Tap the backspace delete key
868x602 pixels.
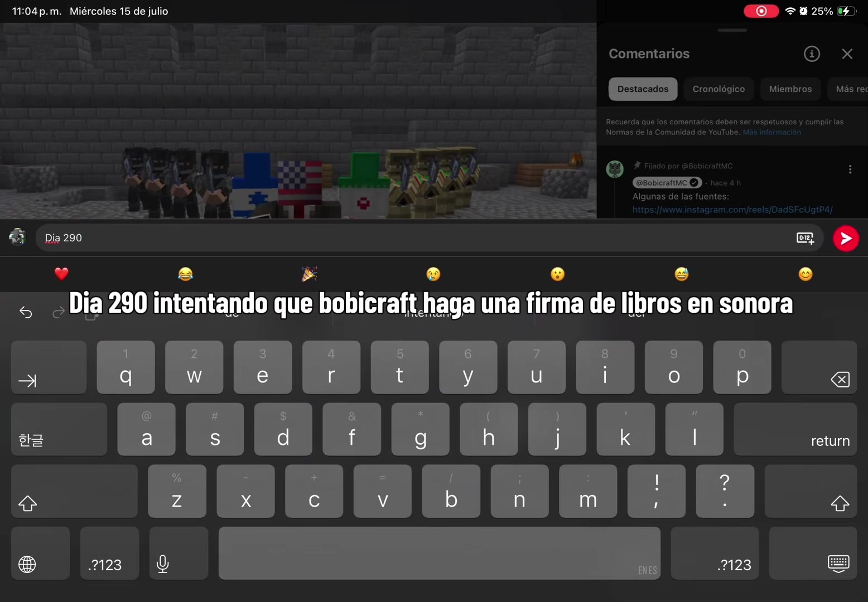[x=819, y=367]
